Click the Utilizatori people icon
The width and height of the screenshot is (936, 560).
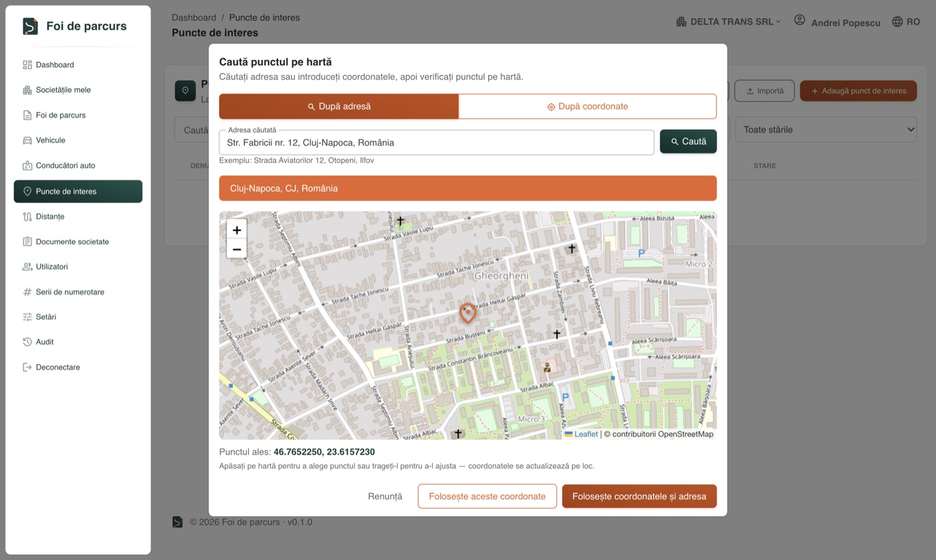[x=27, y=267]
